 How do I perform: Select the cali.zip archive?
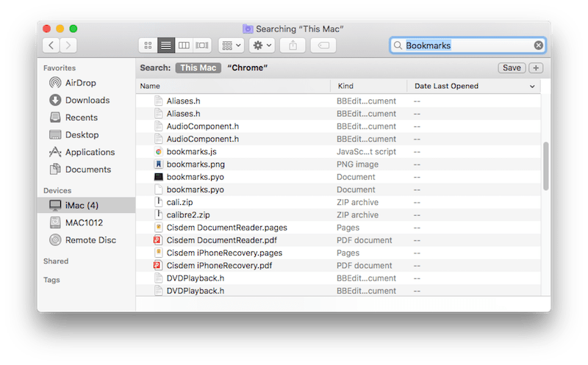click(x=338, y=203)
